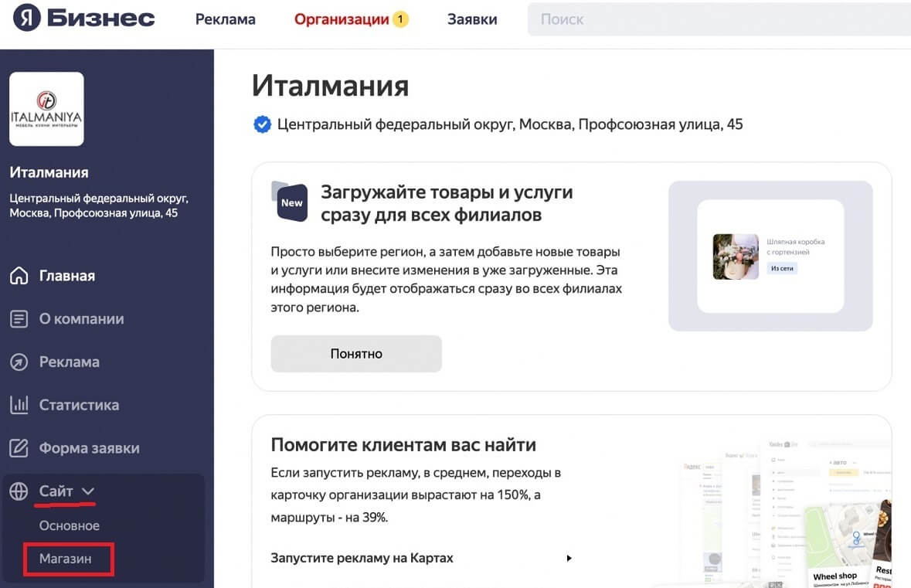
Task: Follow Запустите рекламу на Картах link
Action: coord(361,557)
